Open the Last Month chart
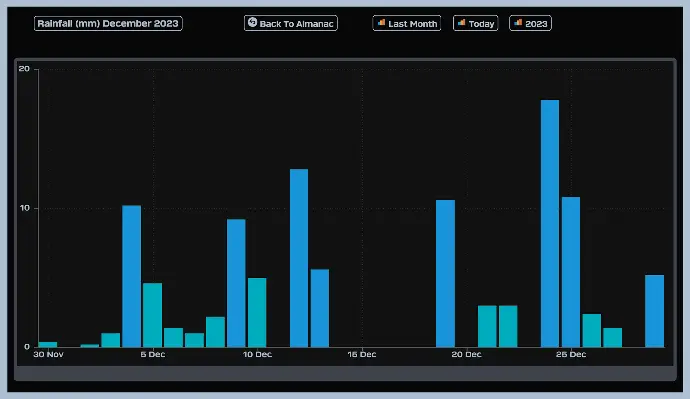 407,23
